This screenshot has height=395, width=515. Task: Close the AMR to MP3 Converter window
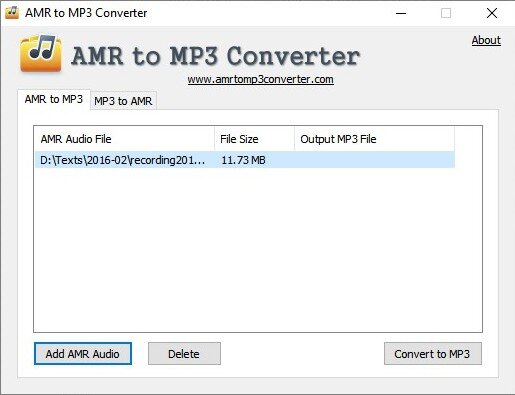click(x=492, y=13)
